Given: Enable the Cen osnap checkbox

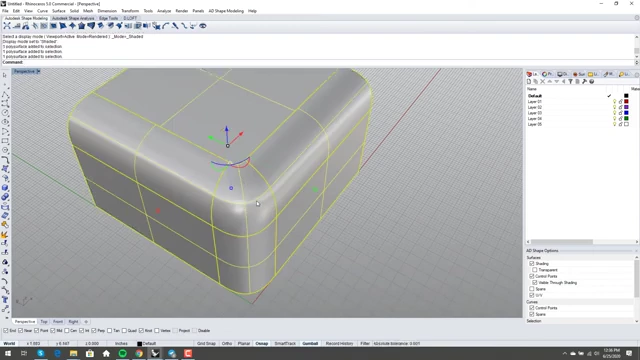Looking at the screenshot, I should point(67,331).
